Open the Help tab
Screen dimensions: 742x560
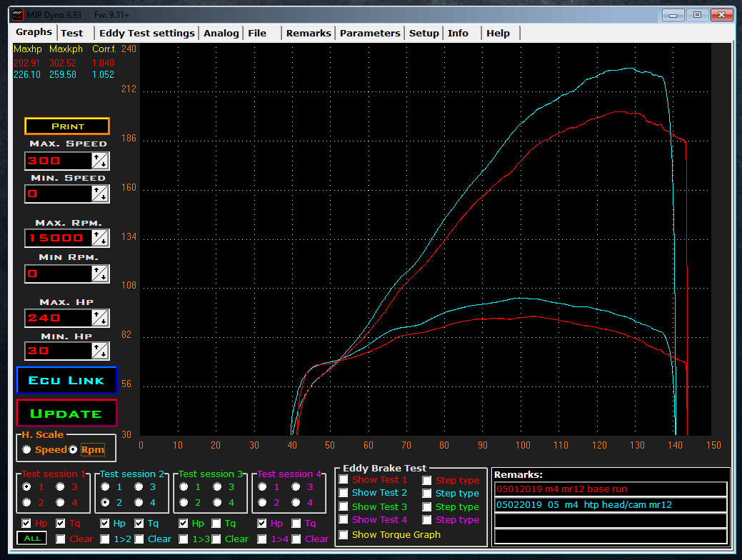[498, 33]
